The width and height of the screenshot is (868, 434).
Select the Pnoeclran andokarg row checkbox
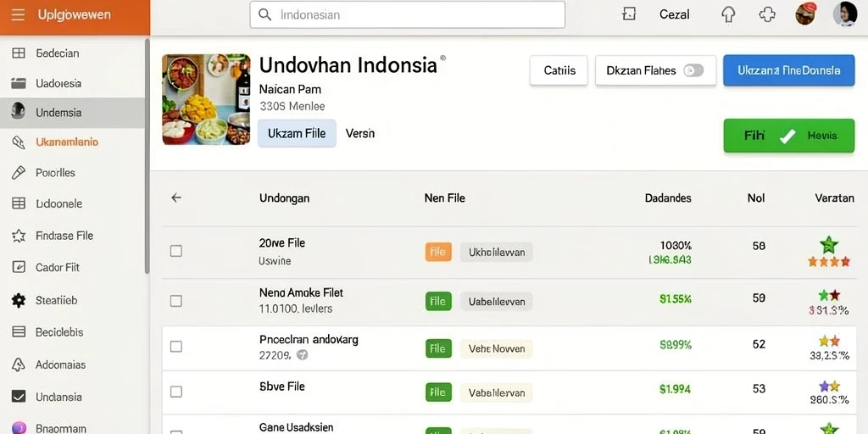tap(176, 347)
